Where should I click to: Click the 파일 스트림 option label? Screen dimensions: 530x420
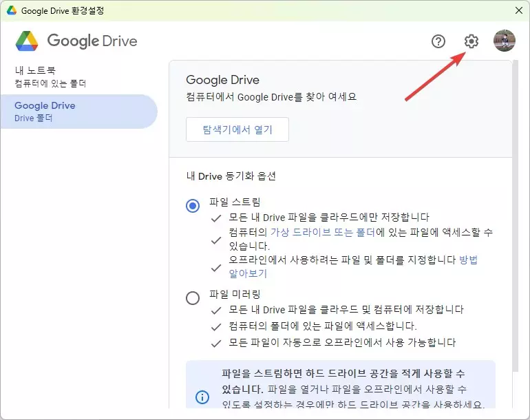point(235,202)
